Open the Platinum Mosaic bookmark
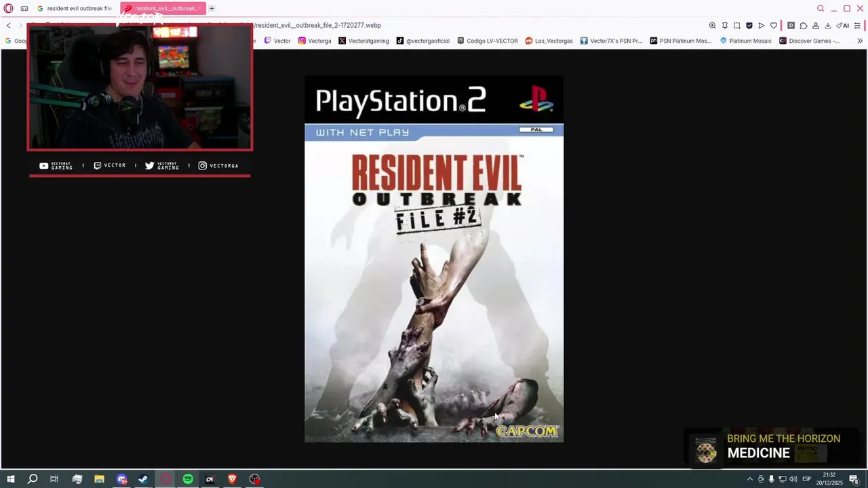The image size is (868, 488). point(746,41)
